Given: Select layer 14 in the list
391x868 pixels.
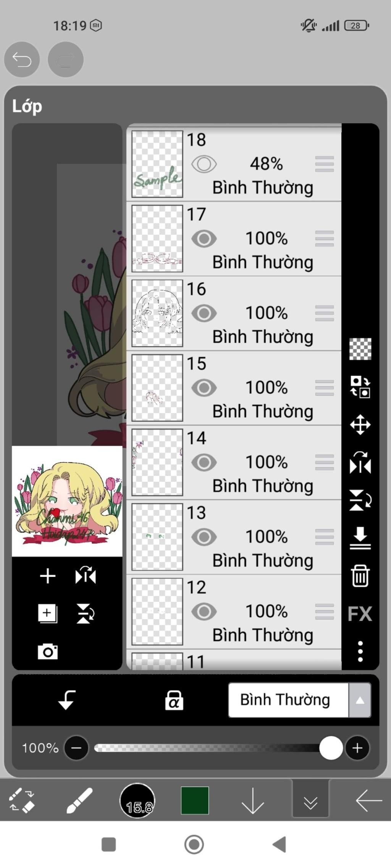Looking at the screenshot, I should coord(234,462).
